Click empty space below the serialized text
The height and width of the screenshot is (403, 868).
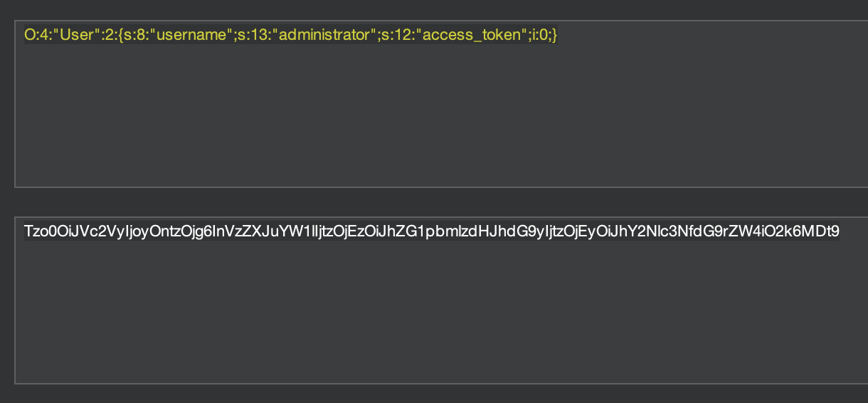click(x=427, y=128)
